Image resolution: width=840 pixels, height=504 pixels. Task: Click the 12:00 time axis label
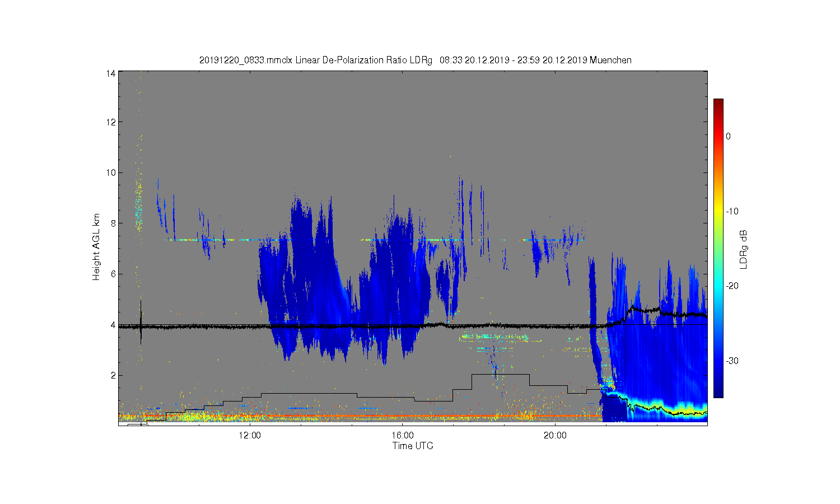(x=249, y=436)
